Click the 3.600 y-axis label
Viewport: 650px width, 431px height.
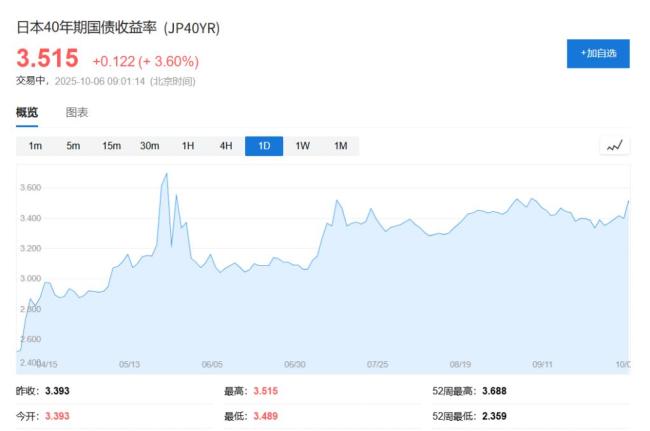pyautogui.click(x=31, y=188)
